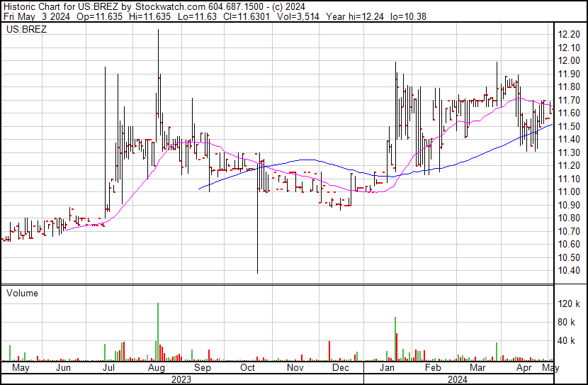Select the Jul marker on the time axis
Viewport: 588px width, 385px height.
(109, 369)
